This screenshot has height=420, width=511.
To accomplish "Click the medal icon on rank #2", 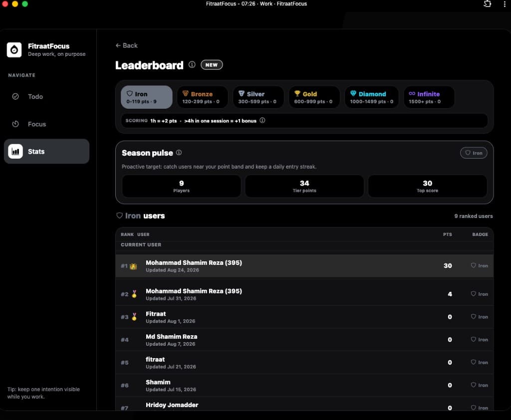I will [134, 294].
